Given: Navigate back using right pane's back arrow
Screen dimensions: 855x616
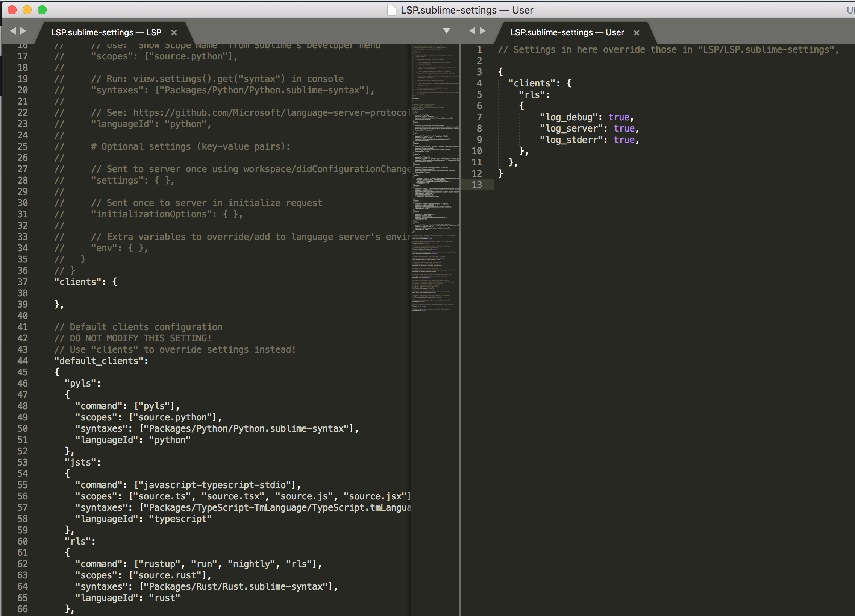Looking at the screenshot, I should click(x=472, y=31).
